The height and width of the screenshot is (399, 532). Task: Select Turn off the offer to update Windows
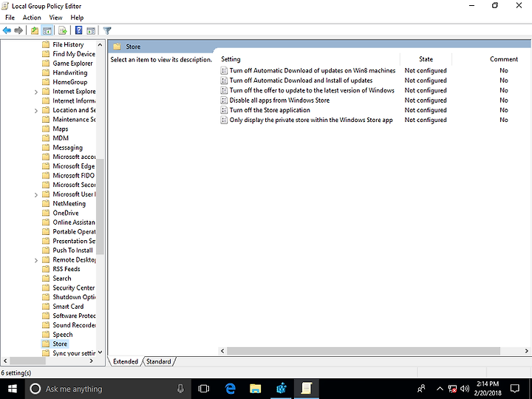312,90
